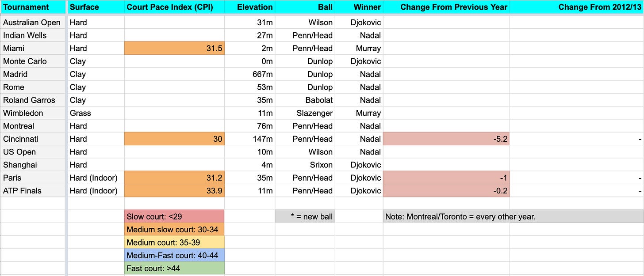This screenshot has width=644, height=276.
Task: Select the Paris CPI cell 31.2
Action: pos(174,178)
